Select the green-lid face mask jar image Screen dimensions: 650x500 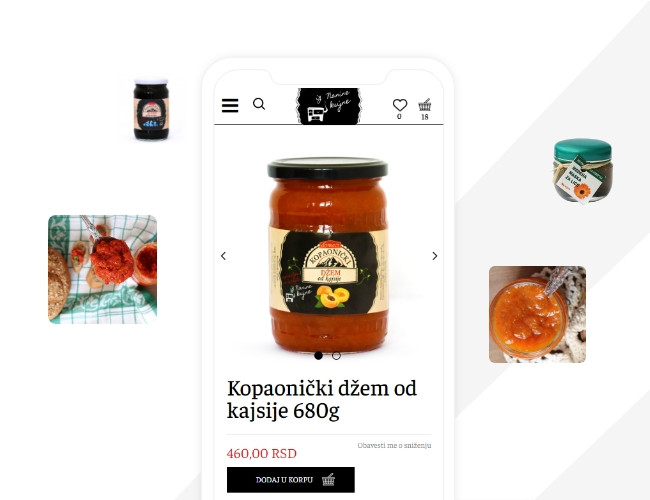583,171
